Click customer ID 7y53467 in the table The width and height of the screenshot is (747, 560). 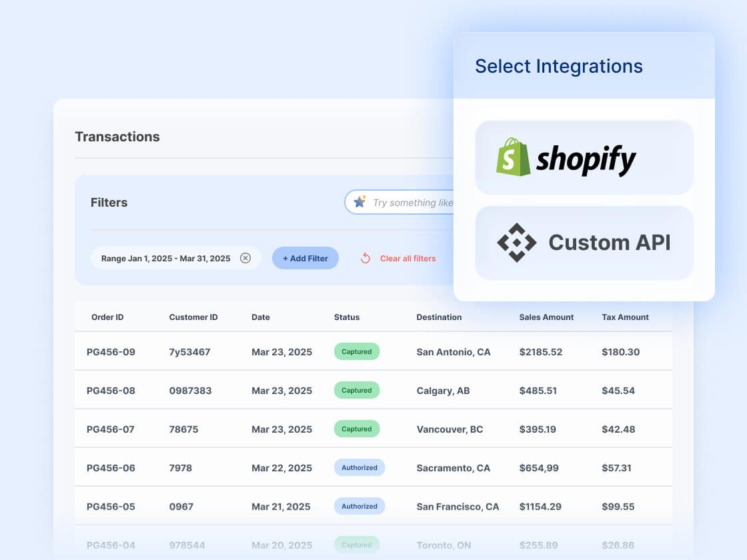(191, 351)
